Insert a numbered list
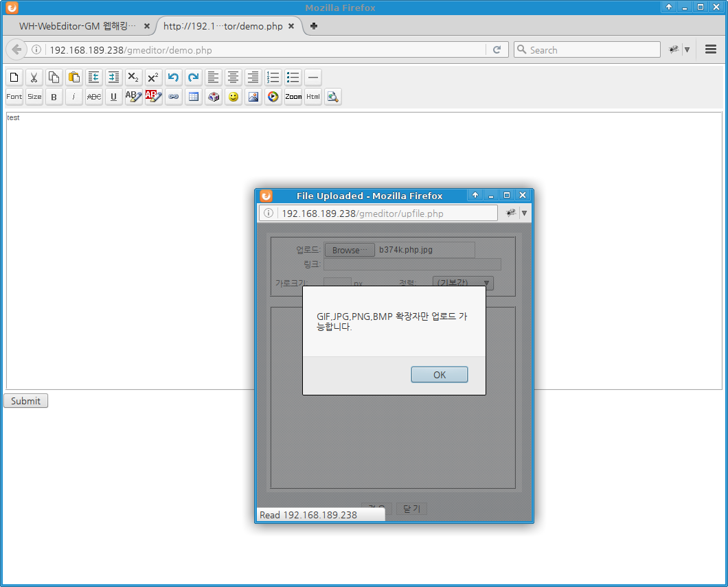 pyautogui.click(x=273, y=77)
